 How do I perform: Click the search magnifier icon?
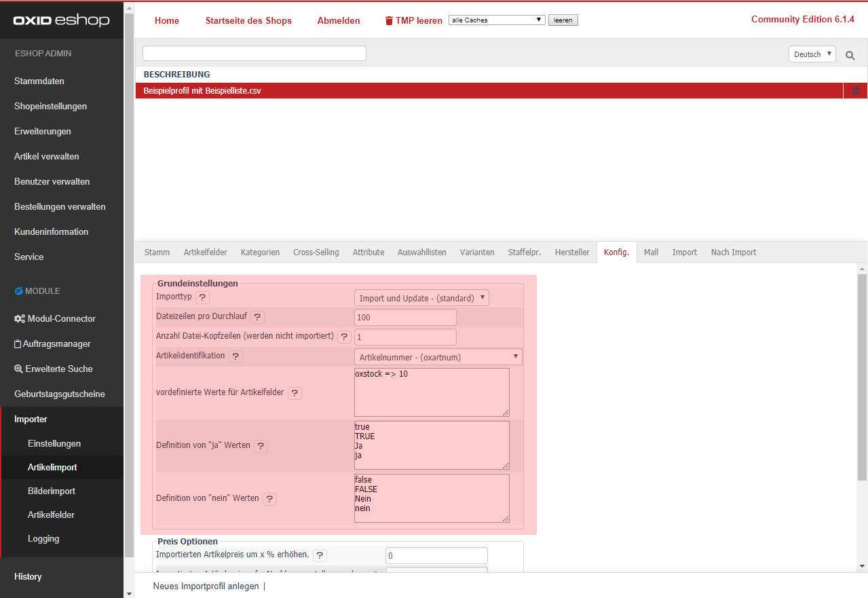pyautogui.click(x=850, y=55)
